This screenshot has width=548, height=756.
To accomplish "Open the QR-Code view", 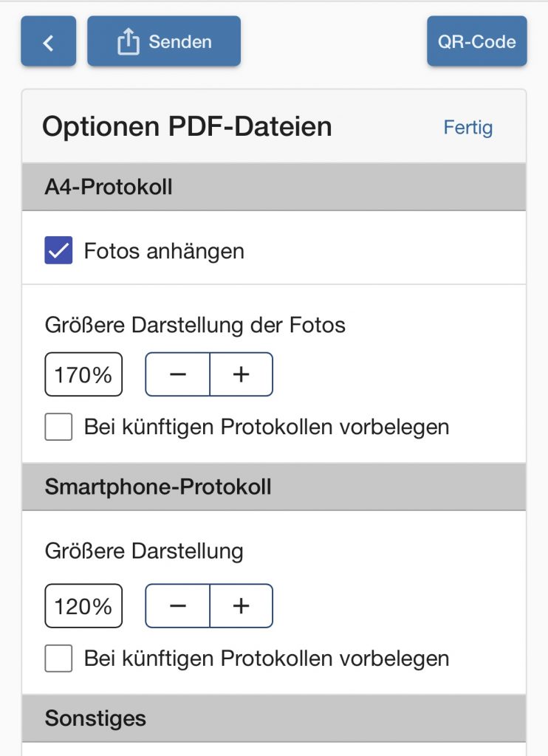I will click(x=476, y=42).
